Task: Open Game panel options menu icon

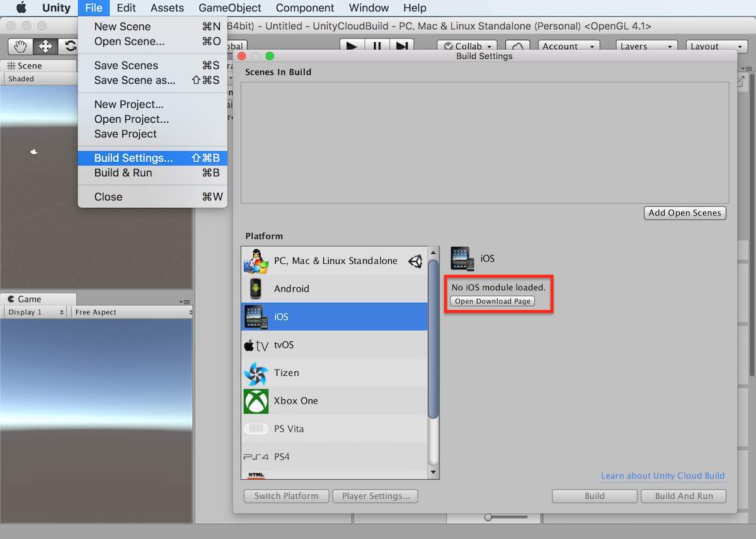Action: 185,302
